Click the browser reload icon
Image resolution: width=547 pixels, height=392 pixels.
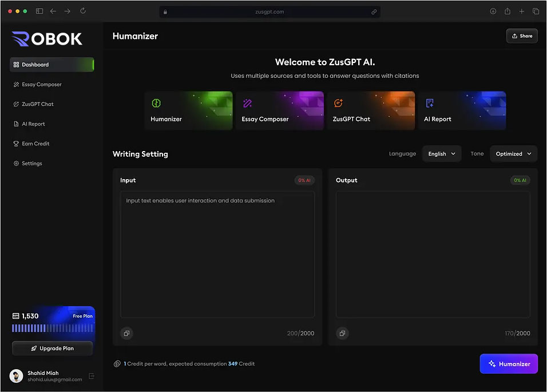tap(83, 11)
